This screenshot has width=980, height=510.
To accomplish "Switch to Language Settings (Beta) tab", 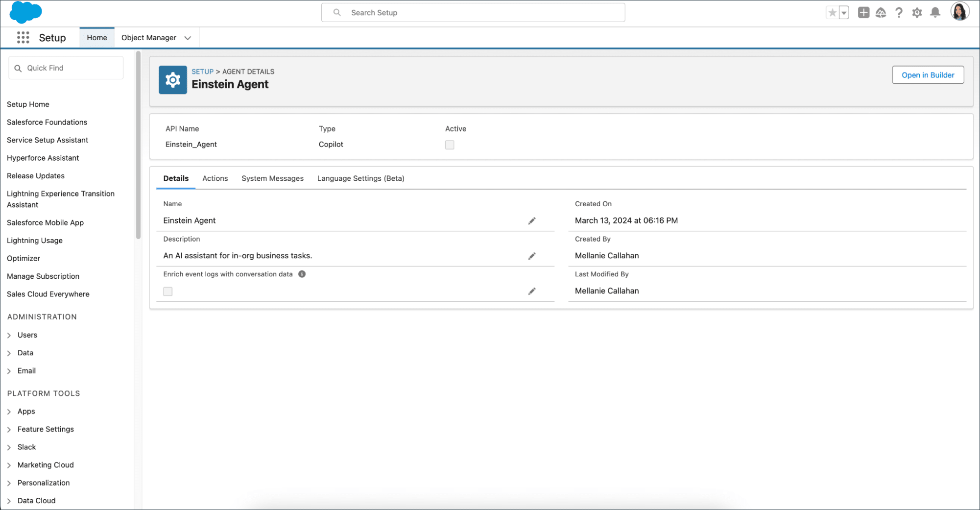I will point(360,178).
